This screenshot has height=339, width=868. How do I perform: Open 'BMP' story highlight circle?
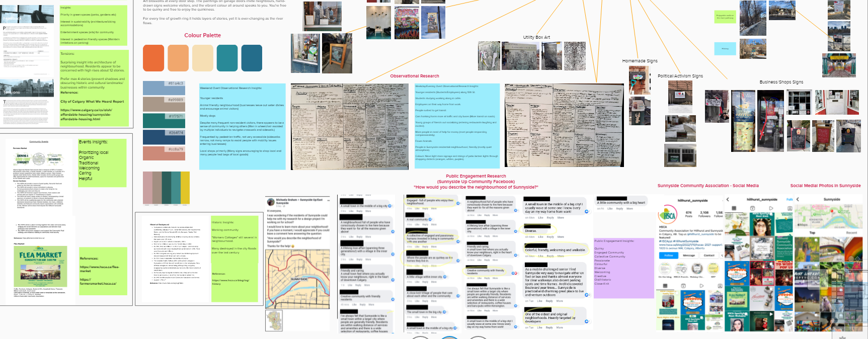[x=713, y=269]
